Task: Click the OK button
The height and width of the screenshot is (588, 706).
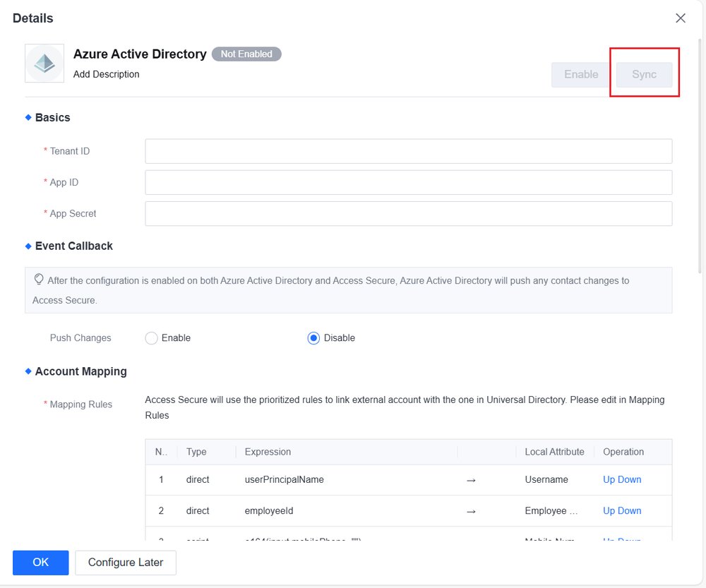Action: click(x=40, y=563)
